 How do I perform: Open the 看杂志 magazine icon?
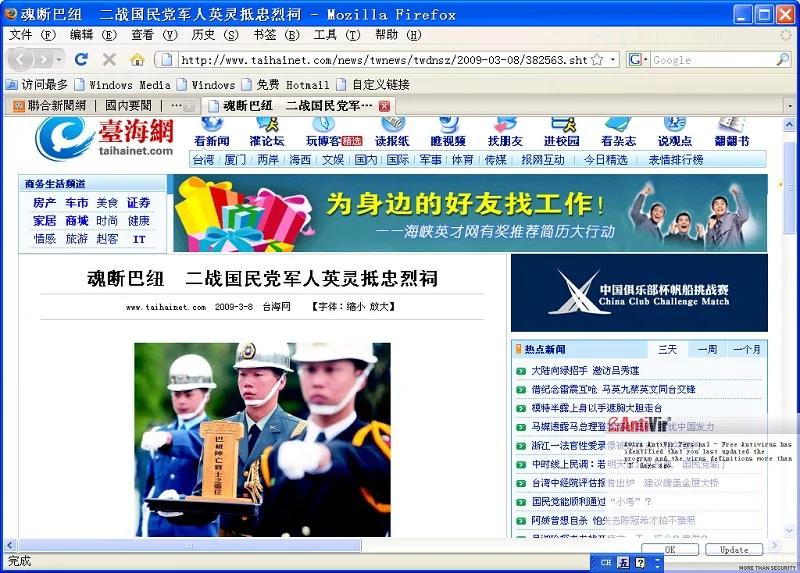point(618,124)
